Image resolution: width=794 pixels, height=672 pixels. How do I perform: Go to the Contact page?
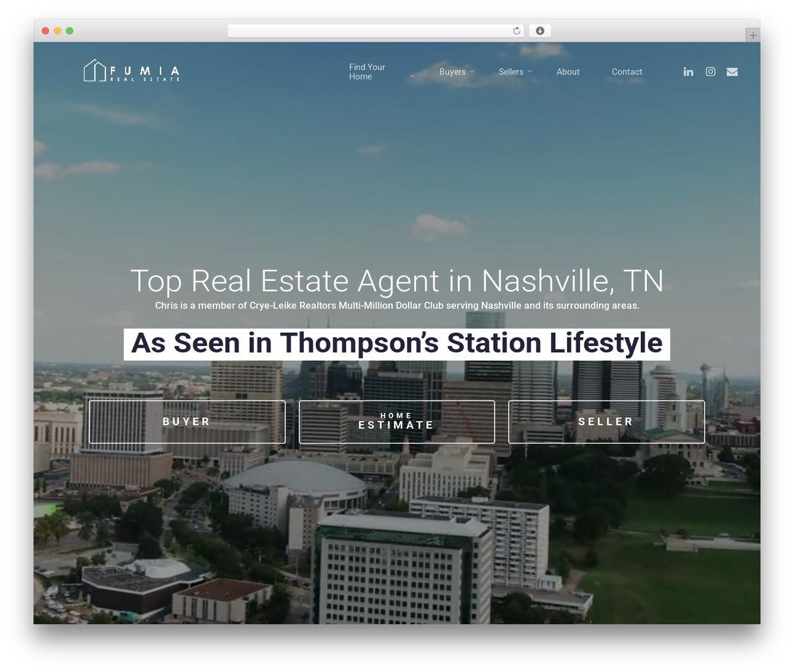[x=627, y=72]
